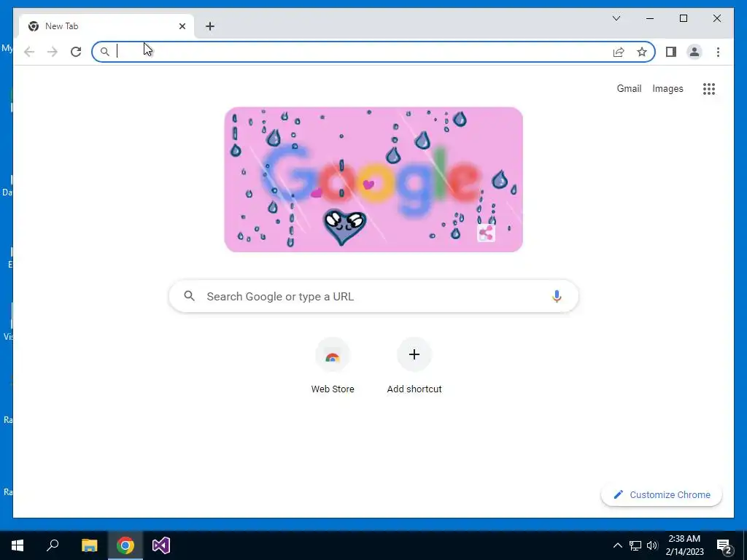
Task: Open the Windows Start menu
Action: pyautogui.click(x=18, y=545)
